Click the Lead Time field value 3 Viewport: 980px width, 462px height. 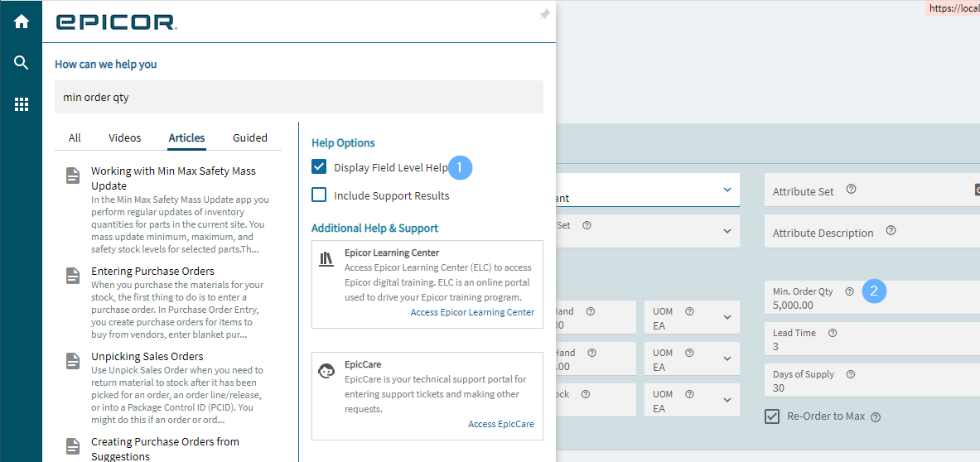coord(775,346)
